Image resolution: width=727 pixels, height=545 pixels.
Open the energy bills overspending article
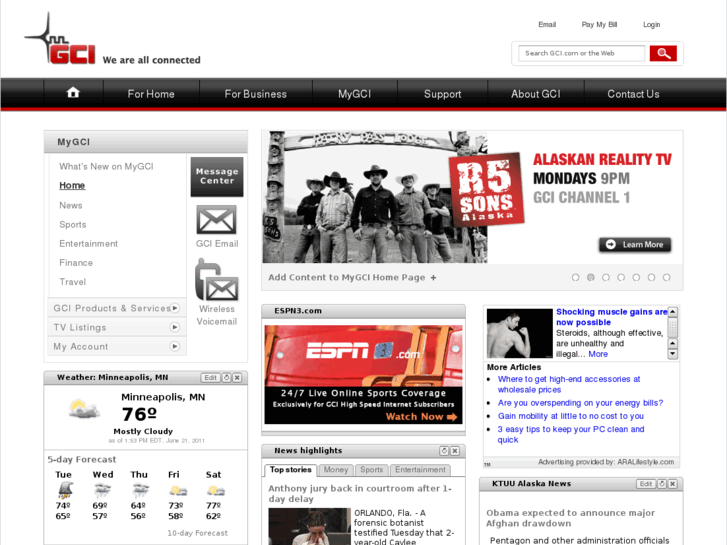(x=580, y=403)
